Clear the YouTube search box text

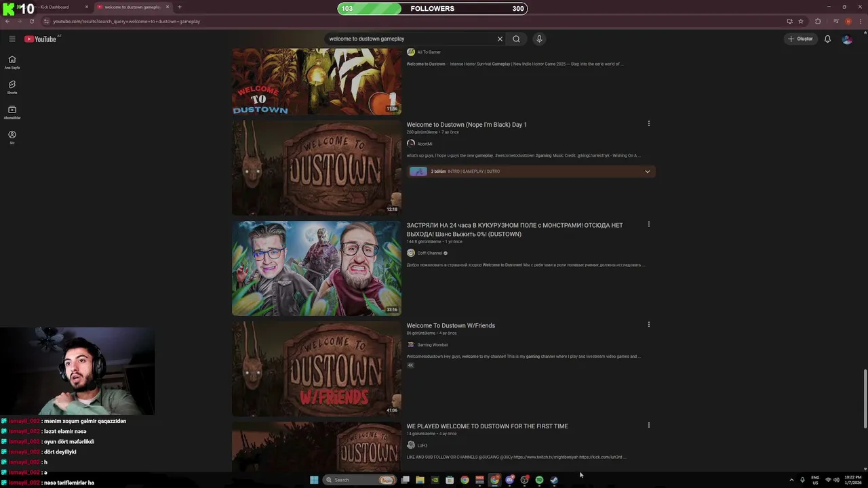pyautogui.click(x=500, y=39)
